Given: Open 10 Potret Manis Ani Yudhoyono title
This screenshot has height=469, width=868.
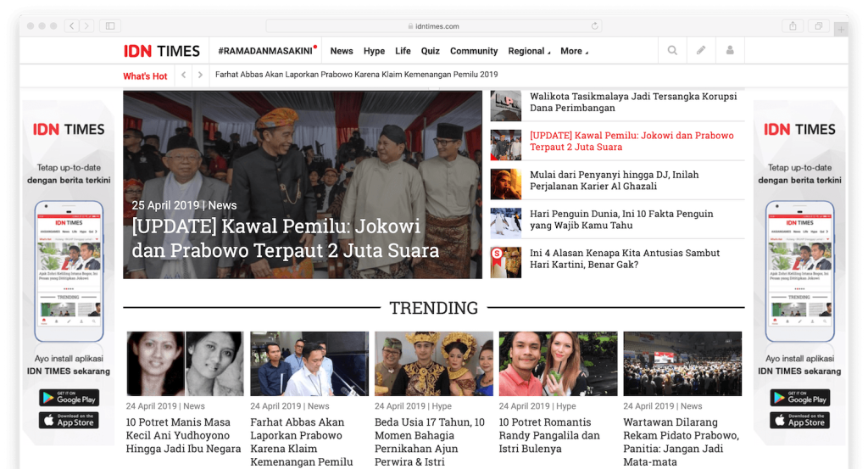Looking at the screenshot, I should tap(183, 435).
